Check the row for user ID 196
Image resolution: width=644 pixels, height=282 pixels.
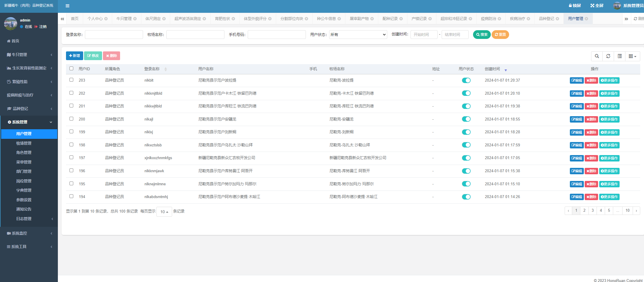[71, 170]
